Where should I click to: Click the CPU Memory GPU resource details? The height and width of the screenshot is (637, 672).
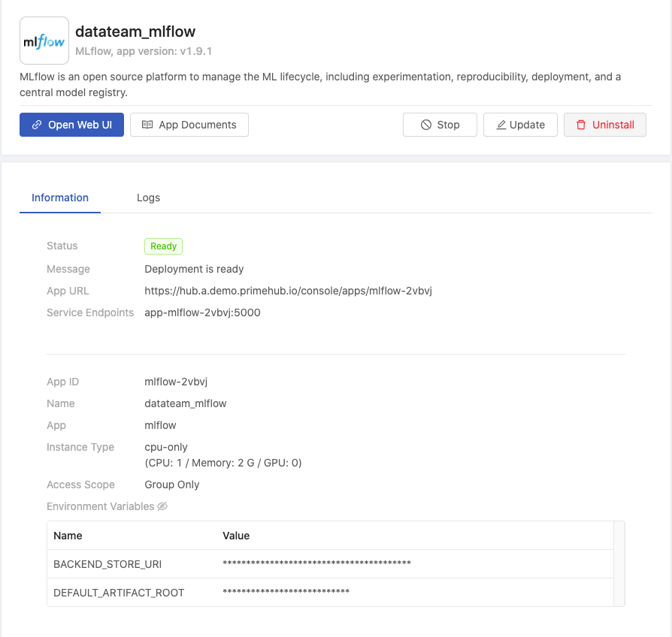222,463
